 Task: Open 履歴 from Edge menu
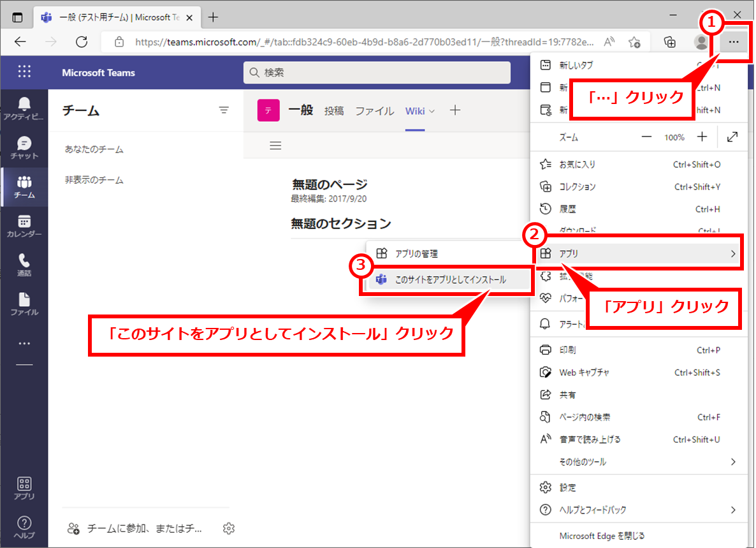click(x=638, y=209)
